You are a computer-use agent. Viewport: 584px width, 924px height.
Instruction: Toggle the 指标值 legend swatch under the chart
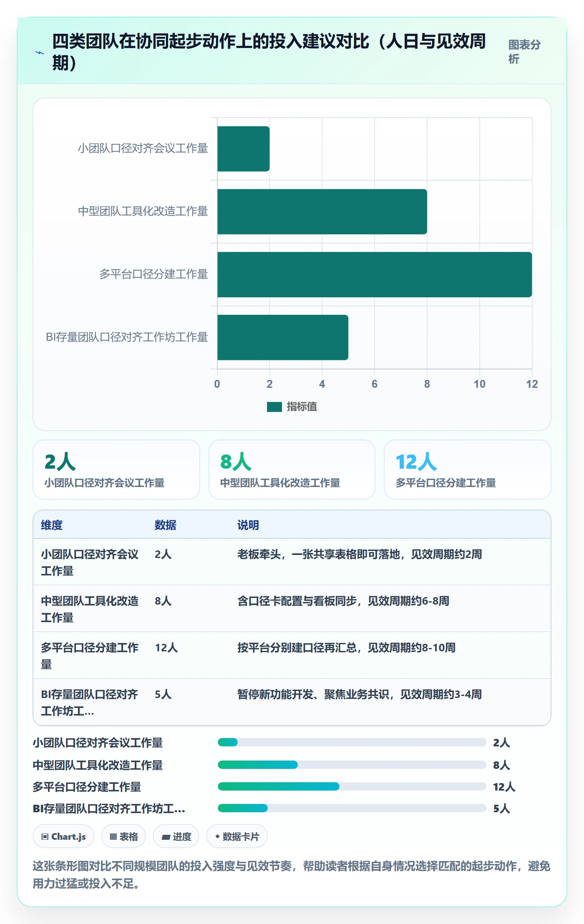274,407
